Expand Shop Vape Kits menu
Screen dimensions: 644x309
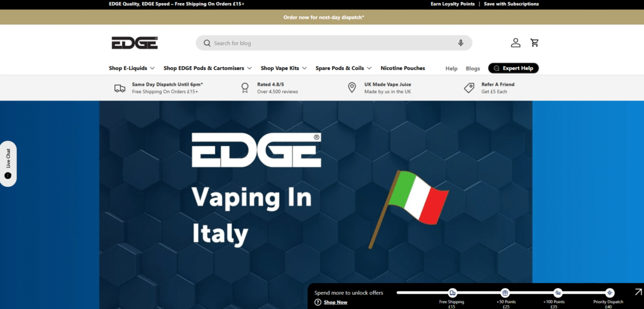coord(284,68)
